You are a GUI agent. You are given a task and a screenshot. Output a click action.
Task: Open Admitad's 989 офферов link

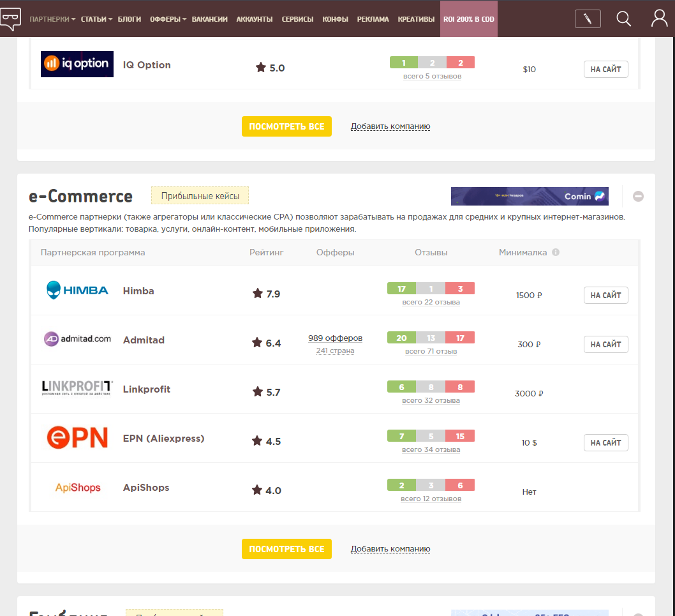pyautogui.click(x=336, y=338)
